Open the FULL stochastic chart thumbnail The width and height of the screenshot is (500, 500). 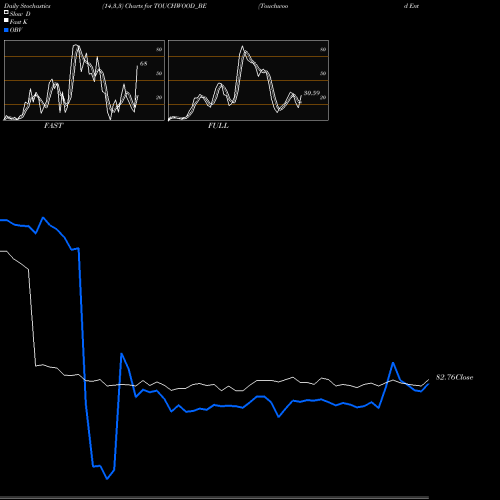coord(248,80)
